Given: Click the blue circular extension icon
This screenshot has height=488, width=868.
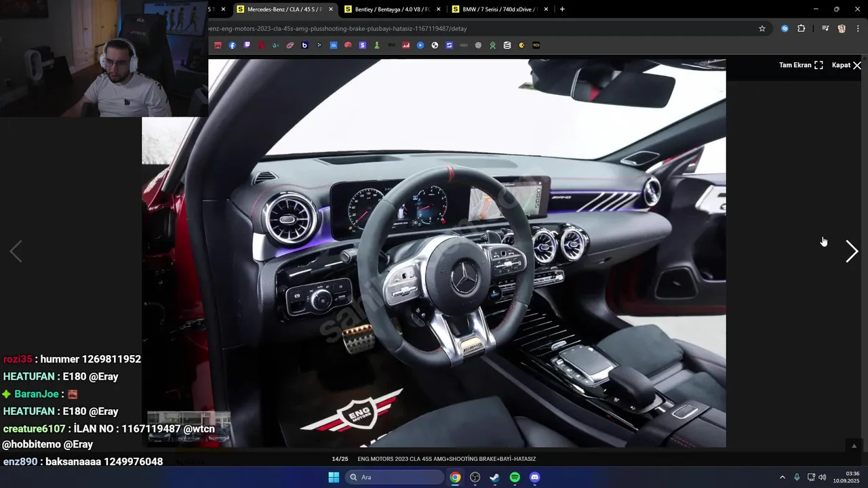Looking at the screenshot, I should 785,28.
